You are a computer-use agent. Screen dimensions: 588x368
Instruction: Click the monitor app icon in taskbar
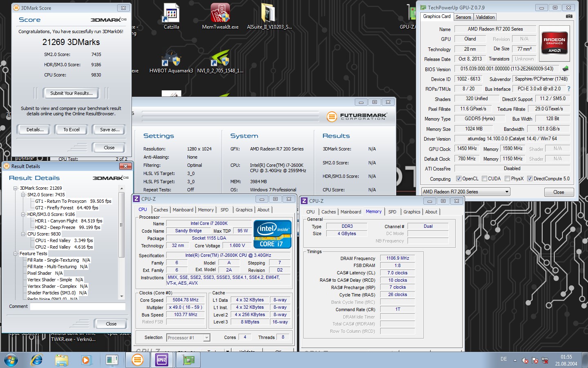tap(112, 360)
